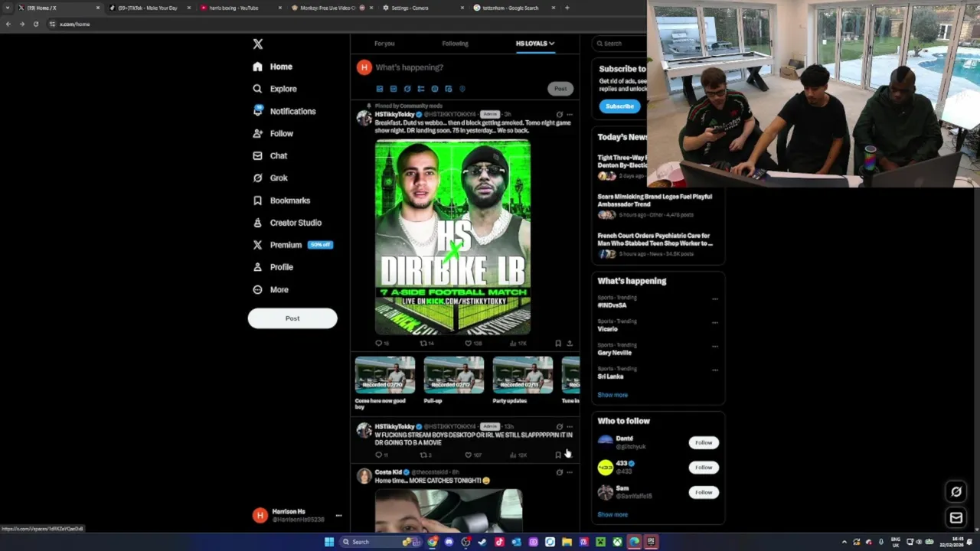
Task: Open the DIRTBIKE LB match poster image
Action: tap(452, 237)
